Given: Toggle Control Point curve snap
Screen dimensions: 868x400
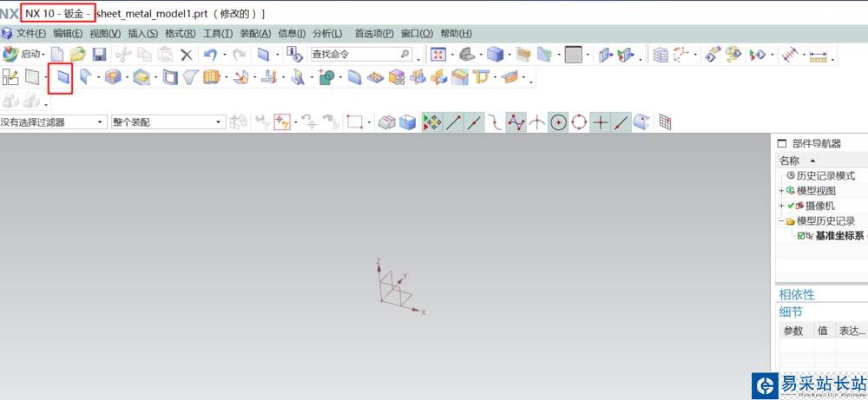Looking at the screenshot, I should [495, 121].
